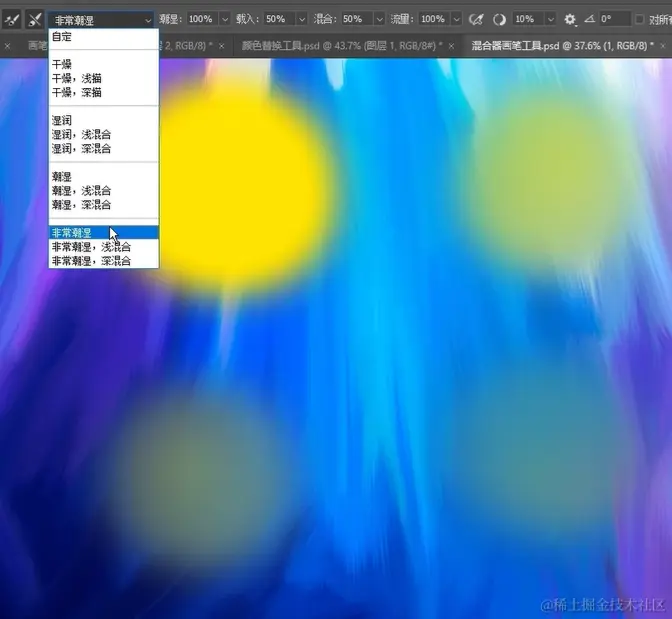Close the 颜色替换工具.psd tab
This screenshot has height=619, width=672.
451,46
